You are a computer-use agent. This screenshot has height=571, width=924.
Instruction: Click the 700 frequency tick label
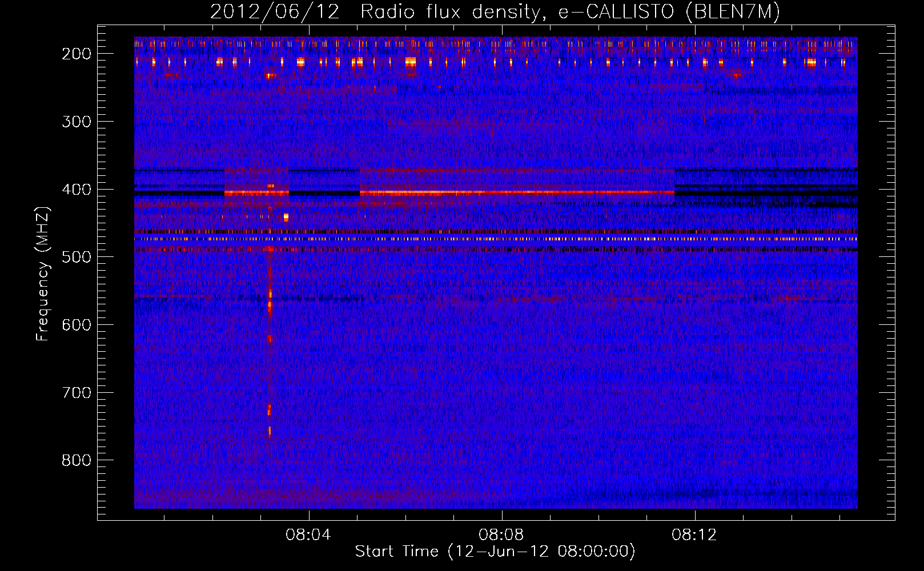(x=77, y=393)
